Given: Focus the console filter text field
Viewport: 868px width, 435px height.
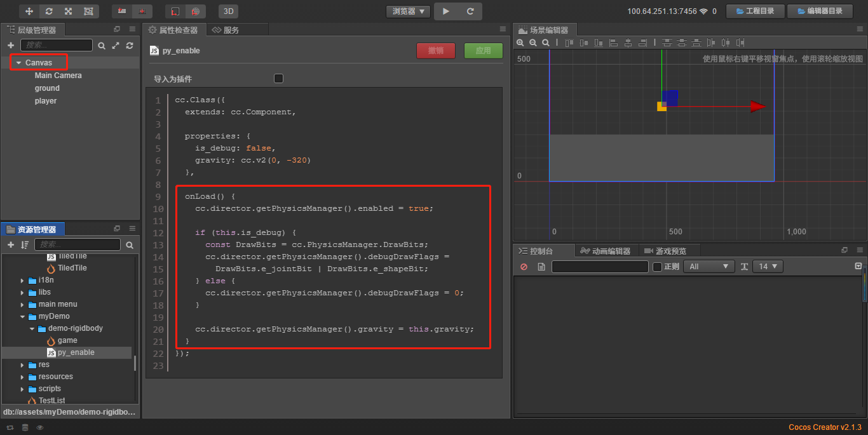Looking at the screenshot, I should [x=600, y=267].
